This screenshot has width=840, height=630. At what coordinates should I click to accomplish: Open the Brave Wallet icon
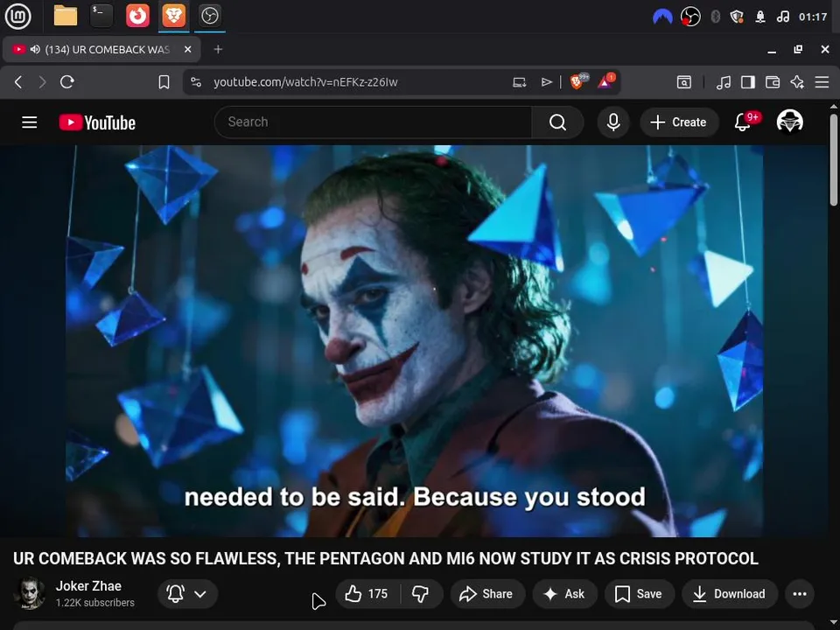773,82
